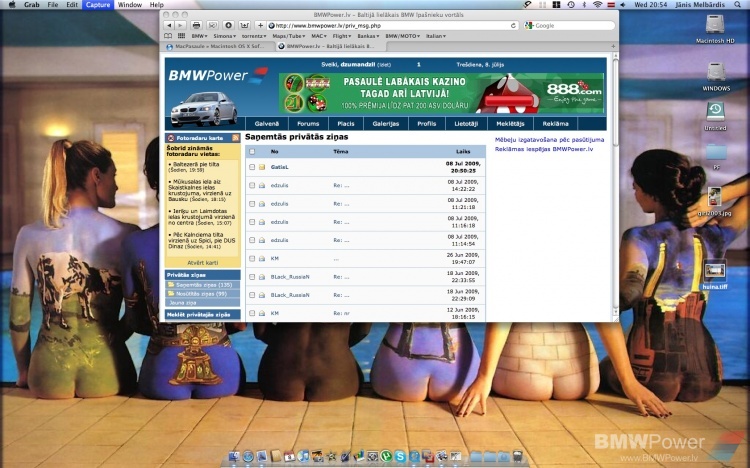The height and width of the screenshot is (468, 750).
Task: Click the printer icon in Safari toolbar
Action: click(x=196, y=25)
